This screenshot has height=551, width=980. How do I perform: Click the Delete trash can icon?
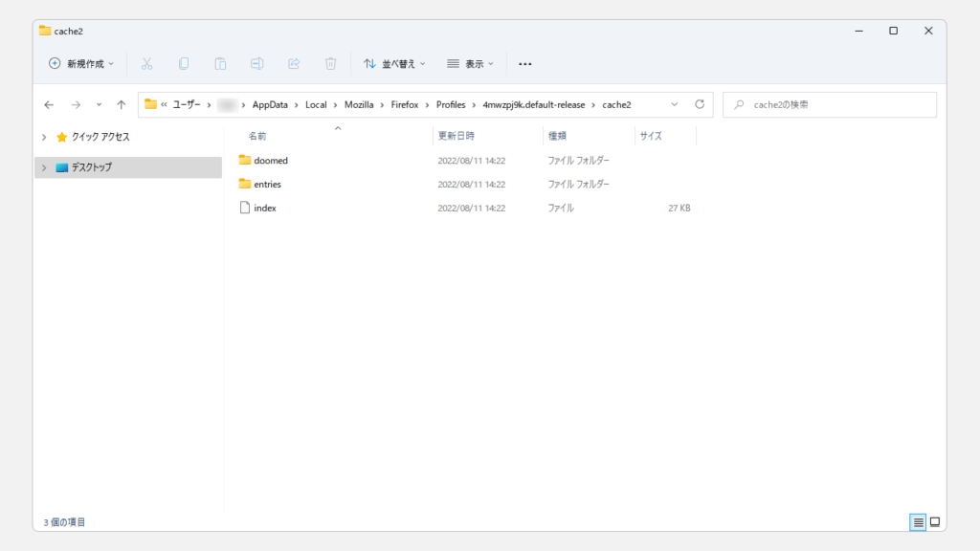[330, 64]
